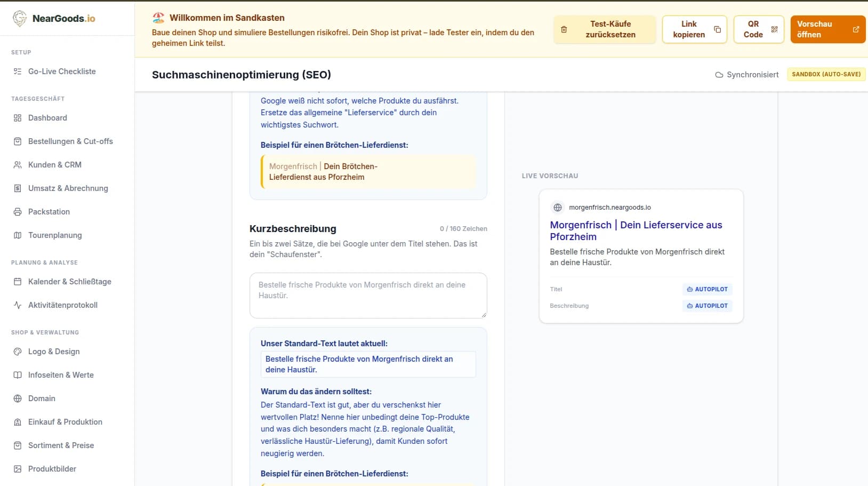Click the Kalender & Schließtage calendar icon

[x=18, y=282]
